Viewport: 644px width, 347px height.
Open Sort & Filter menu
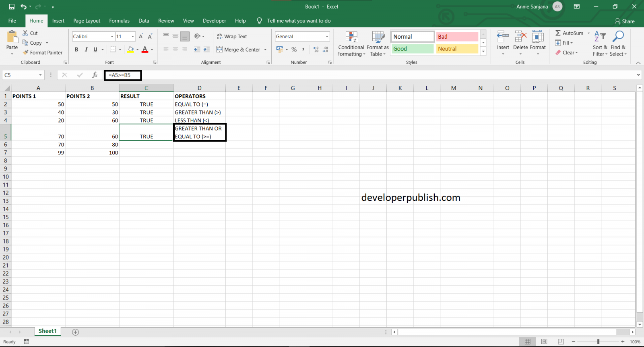pyautogui.click(x=600, y=44)
